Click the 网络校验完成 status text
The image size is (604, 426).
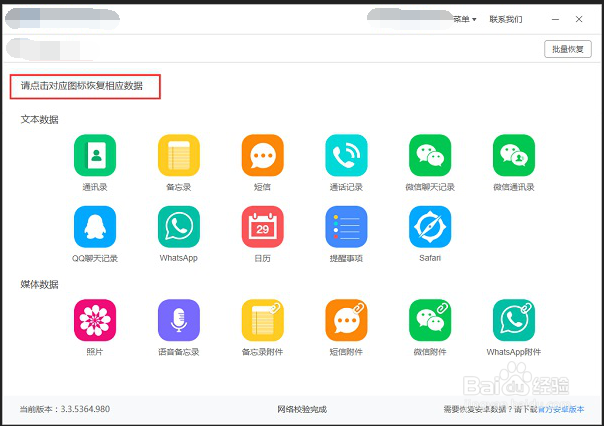302,409
